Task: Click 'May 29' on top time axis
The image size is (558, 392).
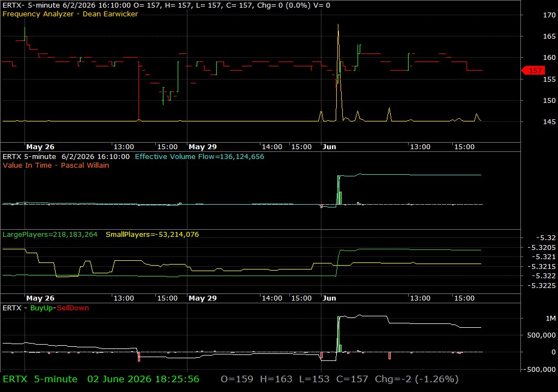Action: point(203,147)
